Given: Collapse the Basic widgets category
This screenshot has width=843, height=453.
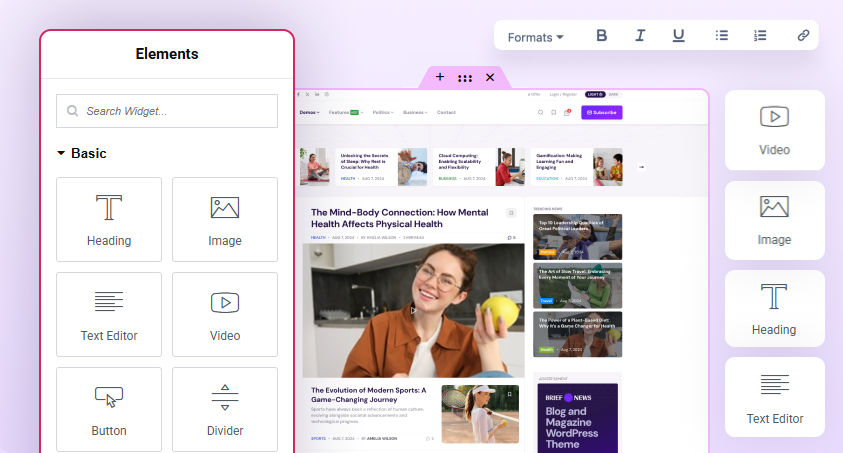Looking at the screenshot, I should pos(61,154).
